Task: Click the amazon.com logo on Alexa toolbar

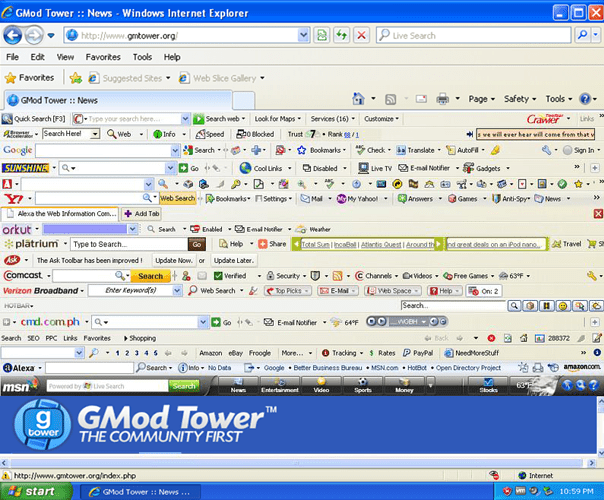Action: click(582, 367)
